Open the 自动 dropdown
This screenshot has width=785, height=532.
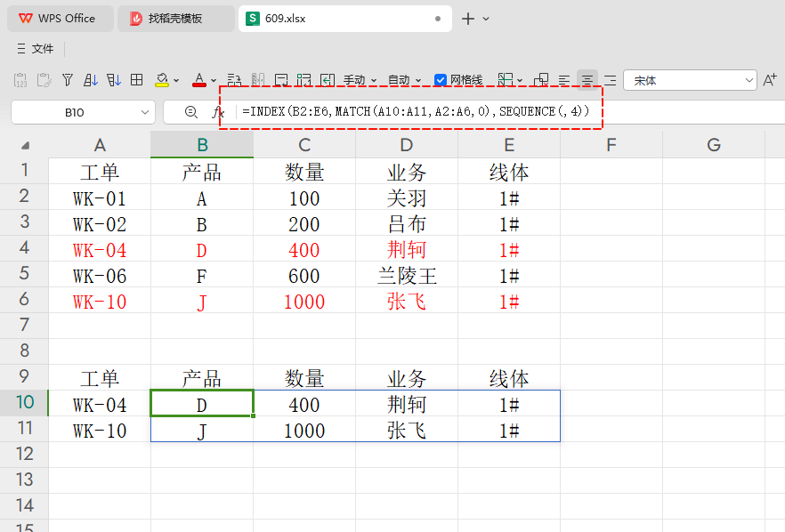[404, 80]
